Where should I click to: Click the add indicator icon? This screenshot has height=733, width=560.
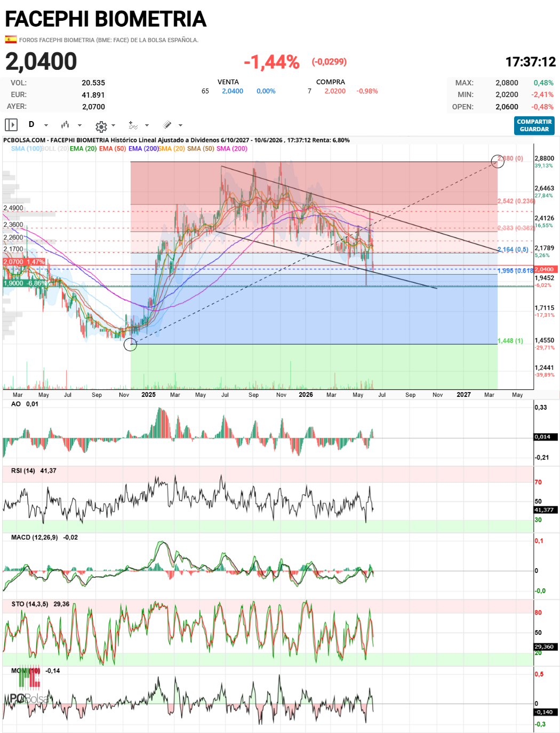click(x=133, y=125)
